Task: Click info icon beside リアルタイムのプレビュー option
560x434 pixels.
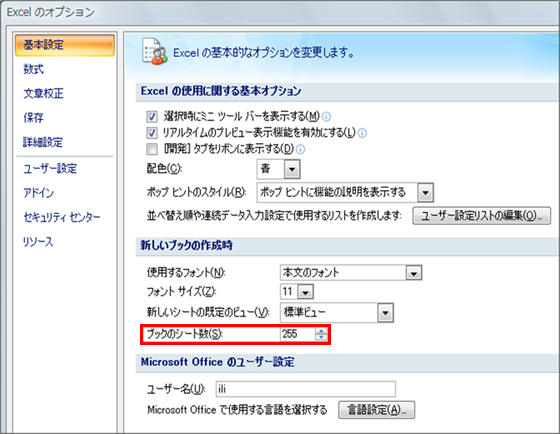Action: click(x=362, y=133)
